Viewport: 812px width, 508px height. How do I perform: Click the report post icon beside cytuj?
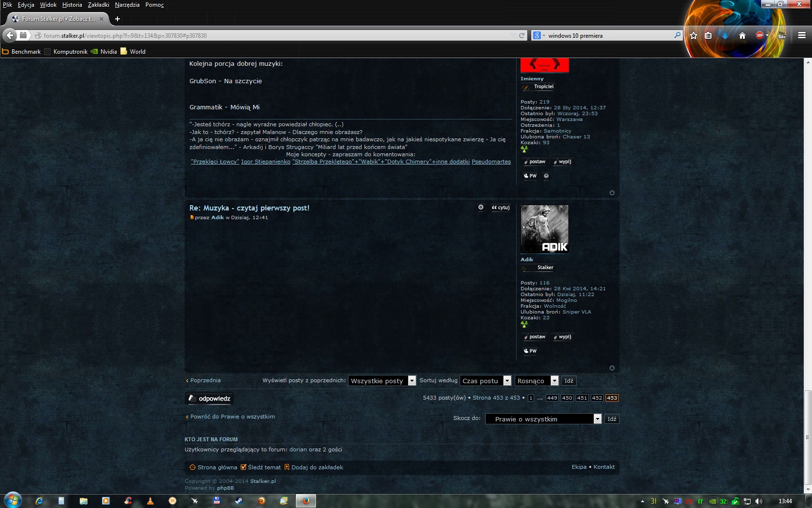click(x=481, y=207)
